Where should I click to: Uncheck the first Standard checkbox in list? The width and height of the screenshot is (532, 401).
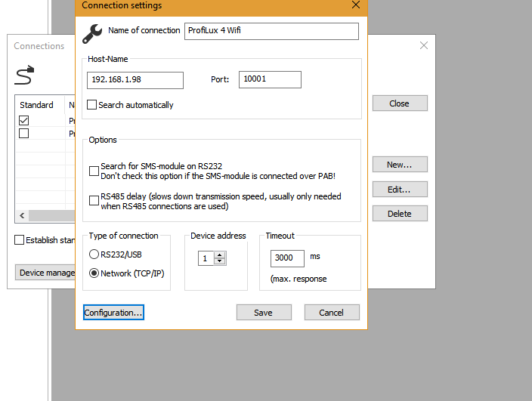pyautogui.click(x=23, y=120)
